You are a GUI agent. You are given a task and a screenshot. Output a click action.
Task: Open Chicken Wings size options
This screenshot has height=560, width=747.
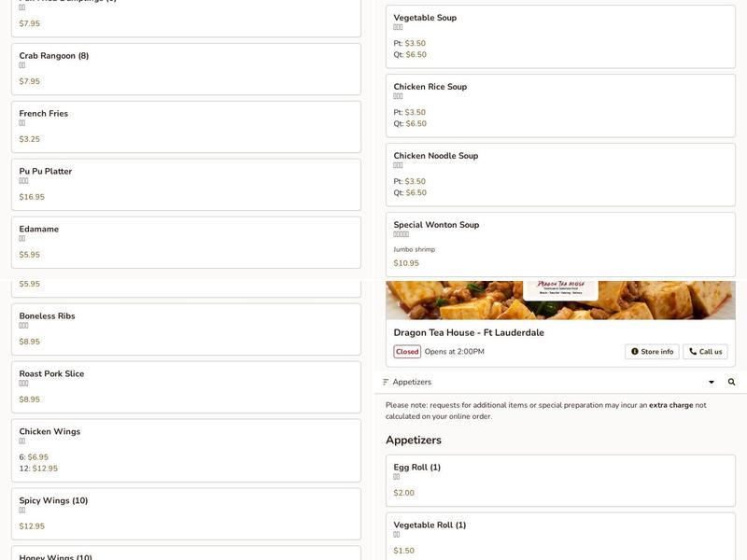click(x=186, y=450)
